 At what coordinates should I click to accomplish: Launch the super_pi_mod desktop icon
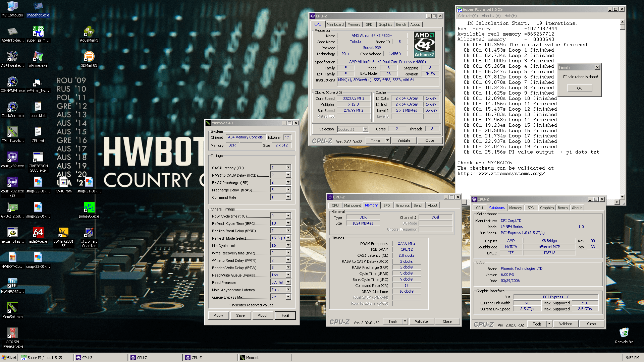(x=38, y=34)
